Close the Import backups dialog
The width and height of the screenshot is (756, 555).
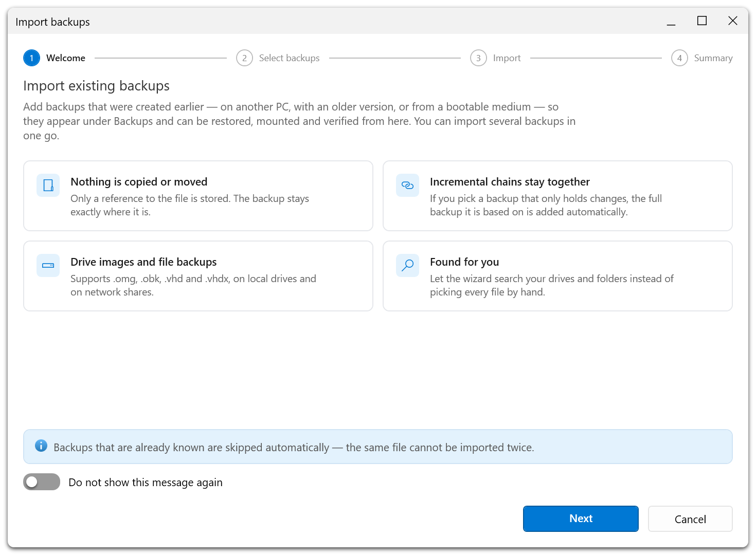pos(733,21)
